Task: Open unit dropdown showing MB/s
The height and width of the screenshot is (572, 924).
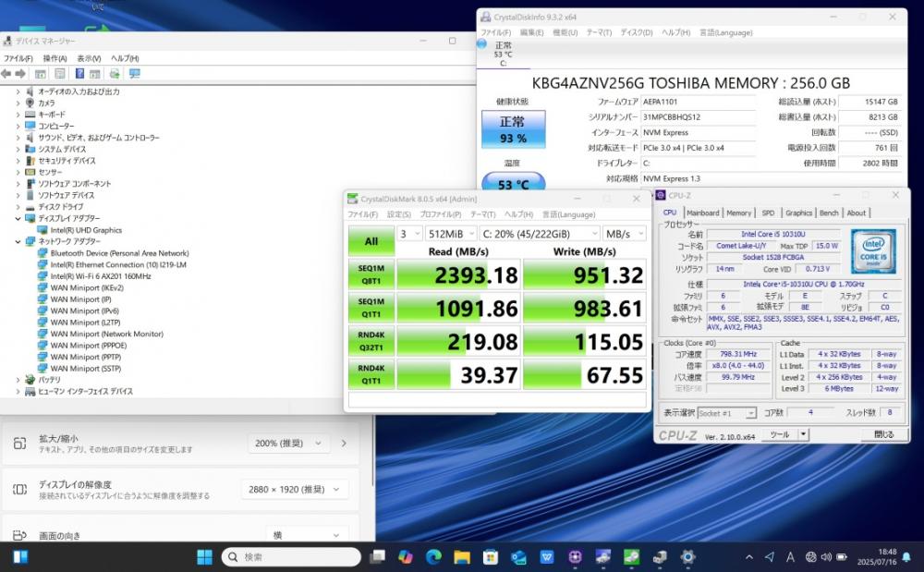Action: coord(624,234)
